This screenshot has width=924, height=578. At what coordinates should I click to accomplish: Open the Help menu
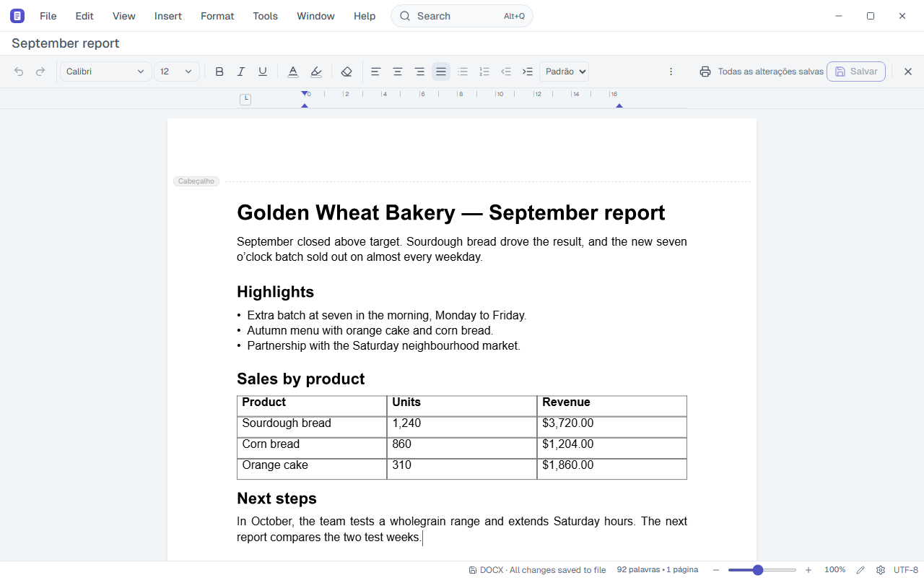pyautogui.click(x=365, y=16)
